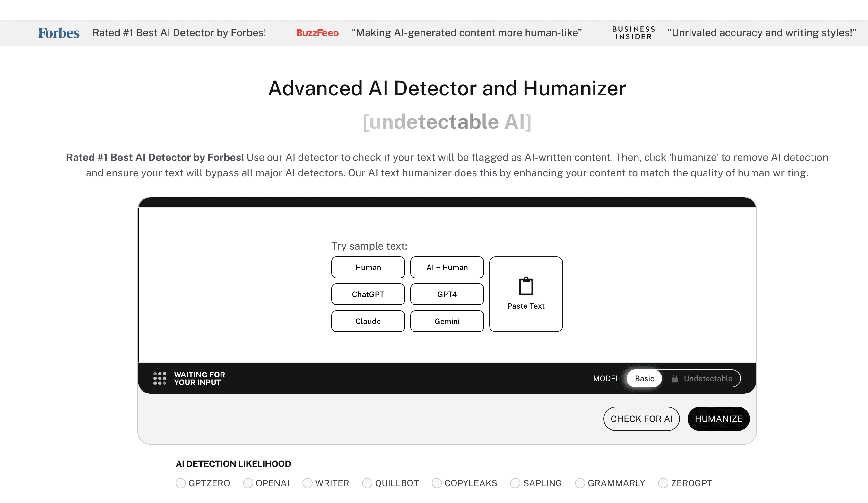The image size is (868, 503).
Task: Load the Human sample text
Action: click(x=368, y=267)
